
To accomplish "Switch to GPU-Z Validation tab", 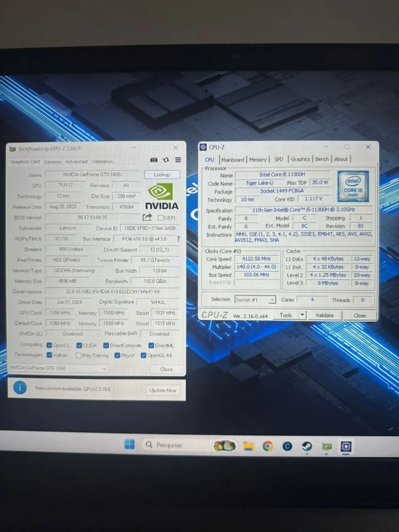I will point(102,162).
